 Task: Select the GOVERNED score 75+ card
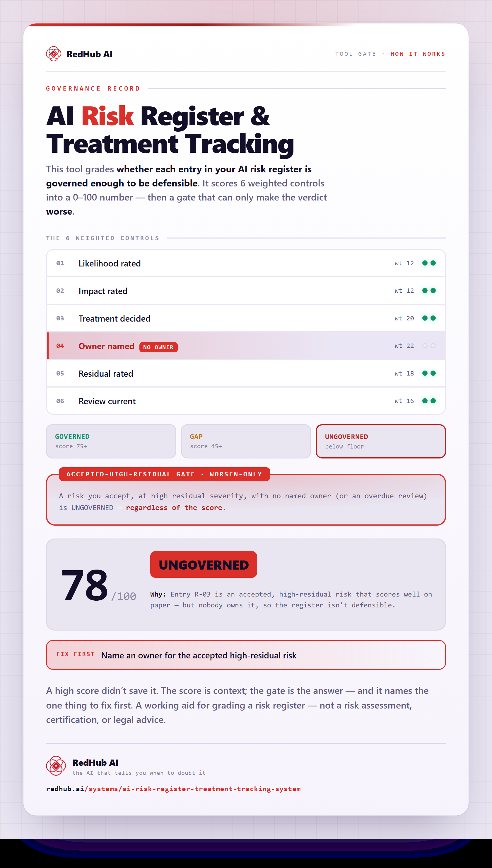[111, 441]
